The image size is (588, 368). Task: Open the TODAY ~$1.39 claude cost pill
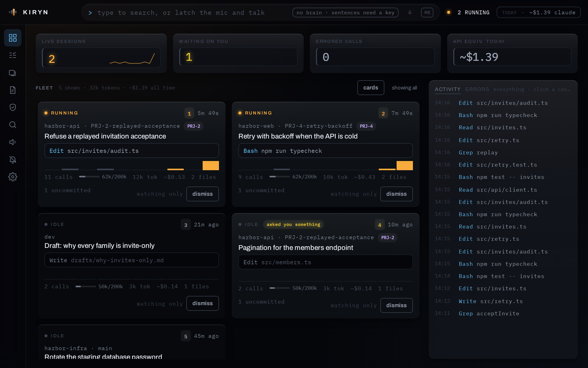click(x=539, y=13)
